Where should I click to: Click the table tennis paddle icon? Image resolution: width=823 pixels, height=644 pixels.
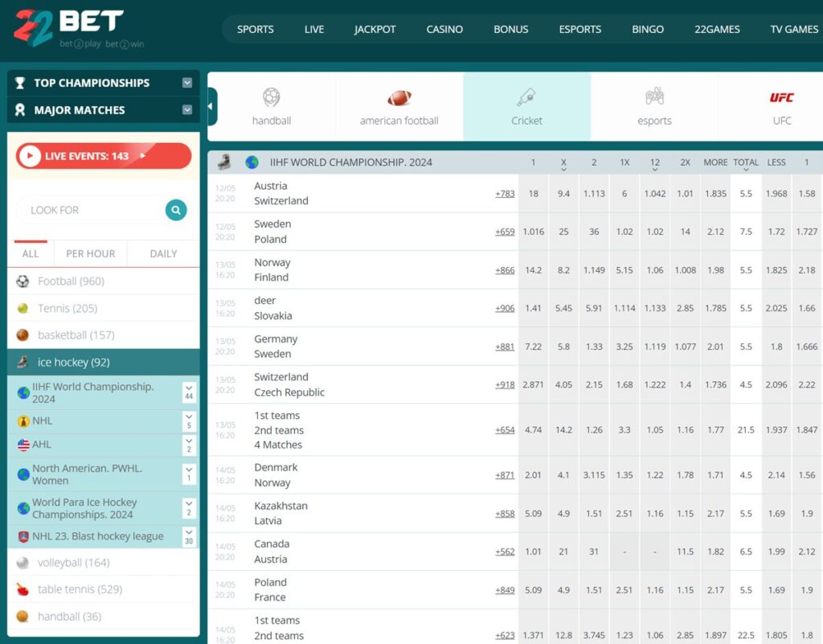pos(23,589)
